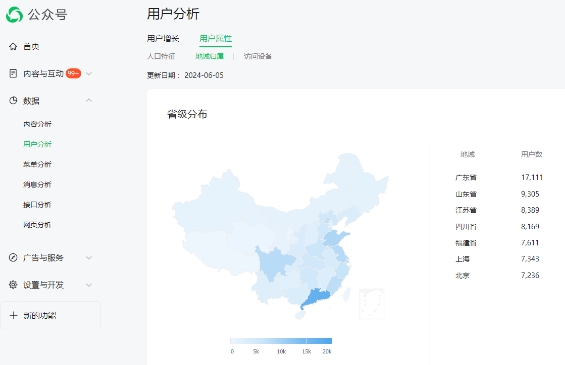
Task: Click the compass icon beside 广告与服务
Action: [x=13, y=258]
